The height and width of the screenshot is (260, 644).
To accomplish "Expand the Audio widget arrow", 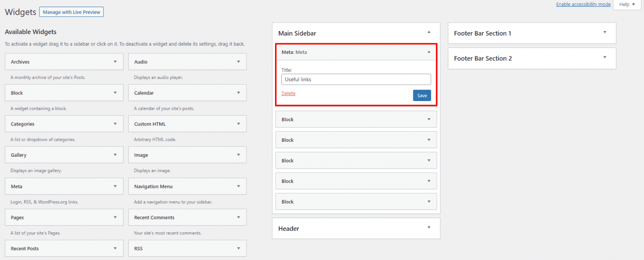I will (239, 62).
